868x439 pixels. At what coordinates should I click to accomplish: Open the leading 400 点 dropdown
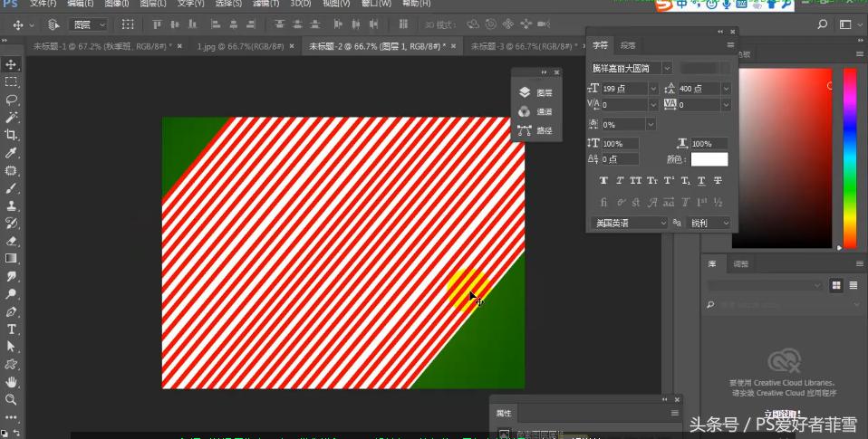click(726, 89)
